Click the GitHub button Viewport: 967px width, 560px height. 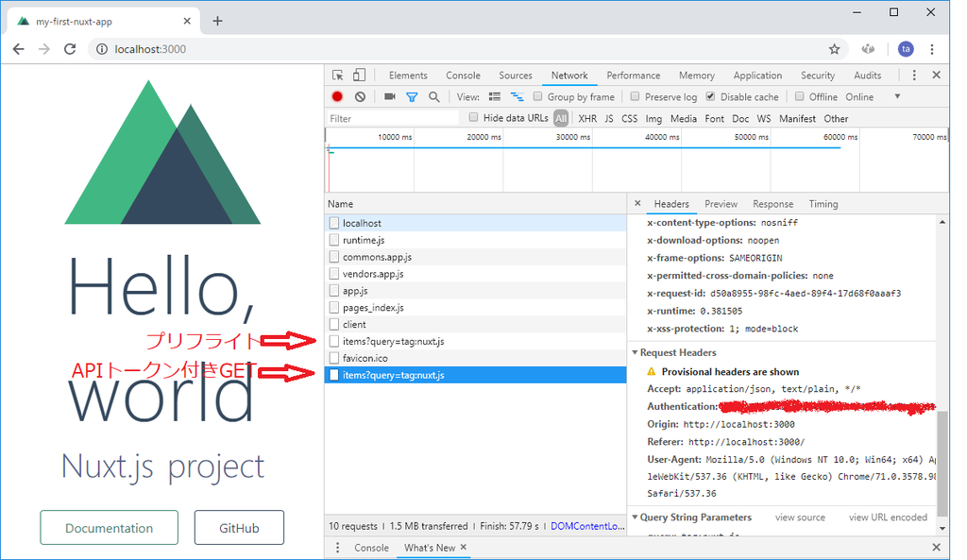click(239, 528)
